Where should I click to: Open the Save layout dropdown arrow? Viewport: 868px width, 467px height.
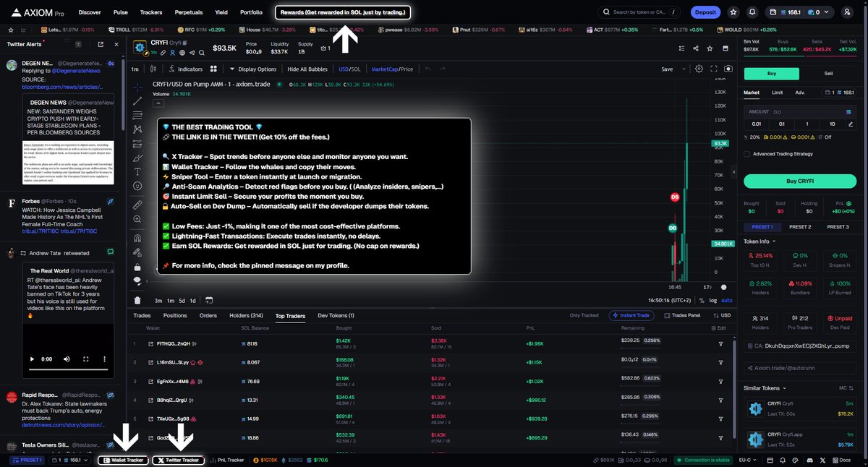pos(684,69)
